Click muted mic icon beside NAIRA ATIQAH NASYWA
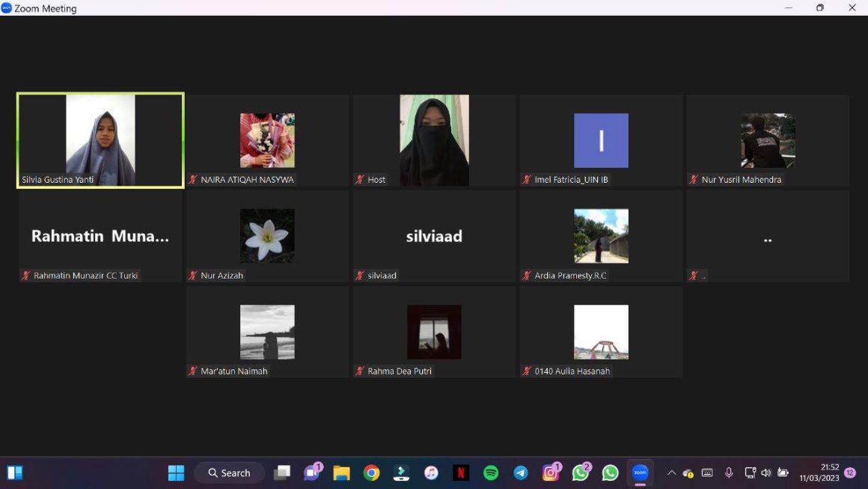This screenshot has width=868, height=489. pyautogui.click(x=193, y=180)
